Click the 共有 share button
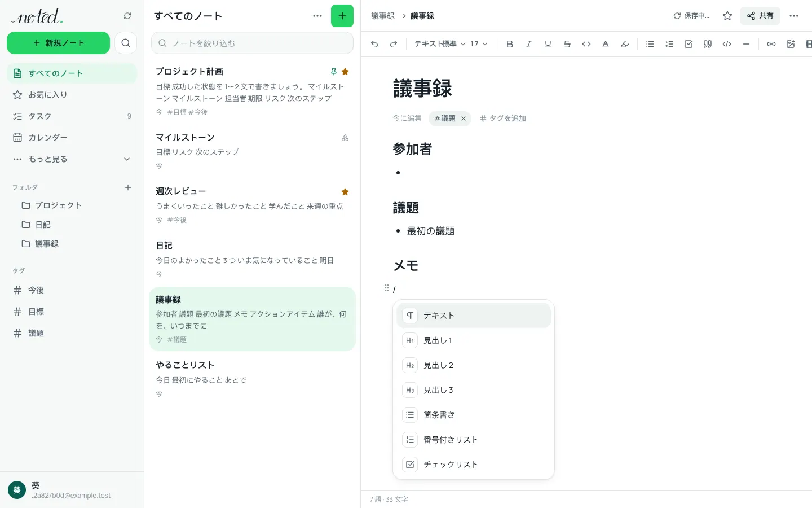This screenshot has height=508, width=812. (x=760, y=16)
